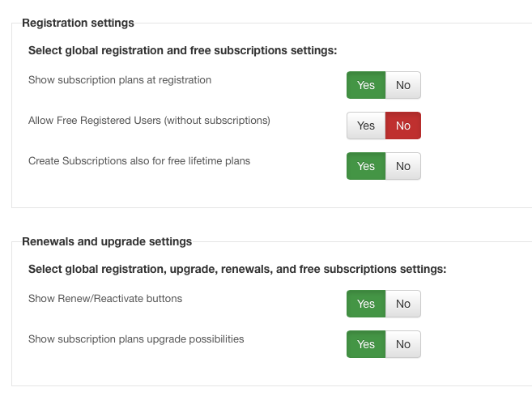
Task: Select Yes for Create Subscriptions for free lifetime plans
Action: [366, 166]
